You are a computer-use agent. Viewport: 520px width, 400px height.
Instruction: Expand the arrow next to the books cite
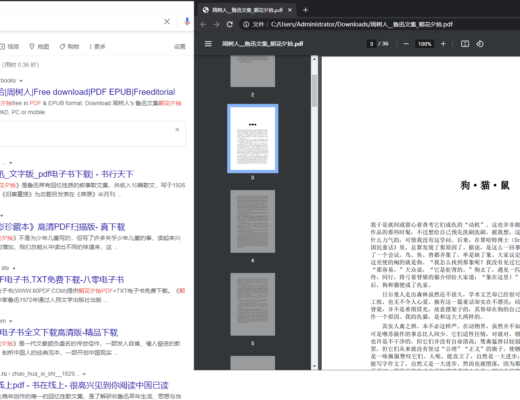pos(21,81)
